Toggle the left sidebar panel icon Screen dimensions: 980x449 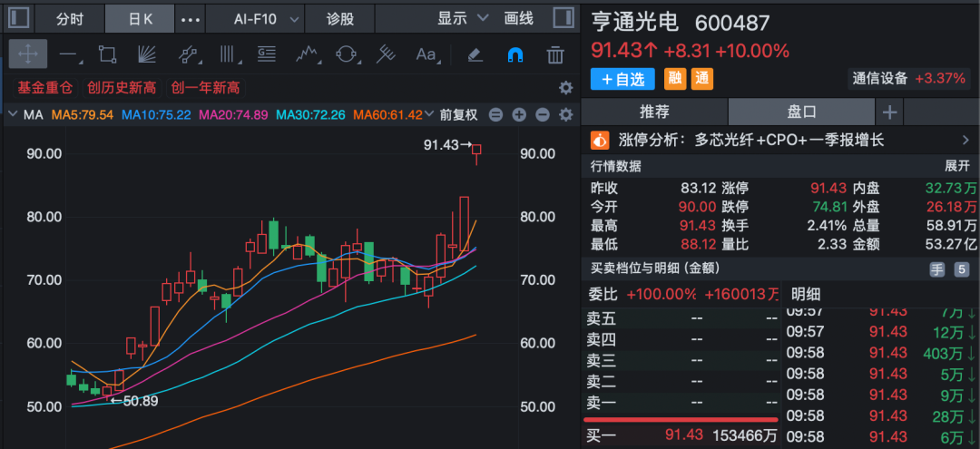tap(18, 17)
